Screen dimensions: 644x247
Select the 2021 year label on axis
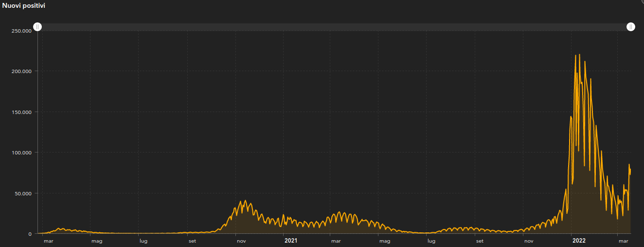tap(290, 241)
